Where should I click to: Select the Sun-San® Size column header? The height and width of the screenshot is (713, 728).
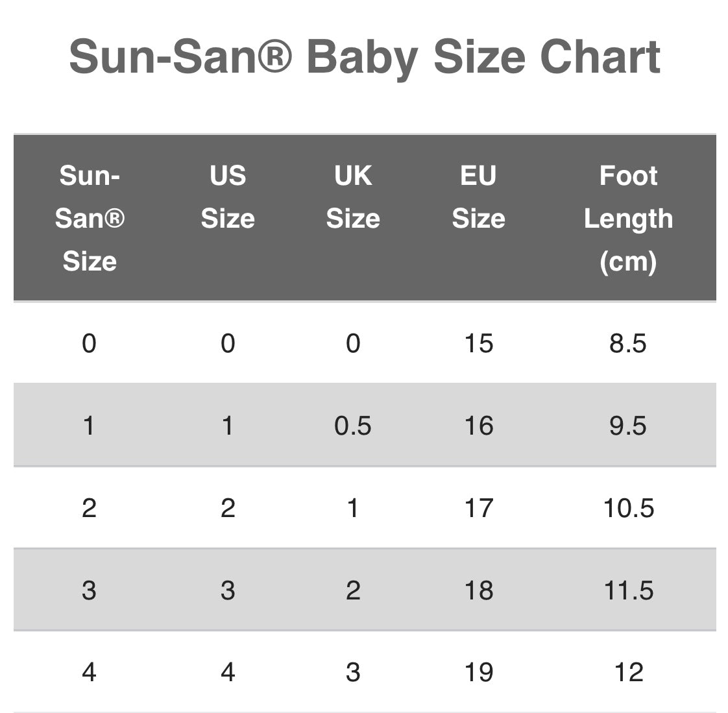90,219
